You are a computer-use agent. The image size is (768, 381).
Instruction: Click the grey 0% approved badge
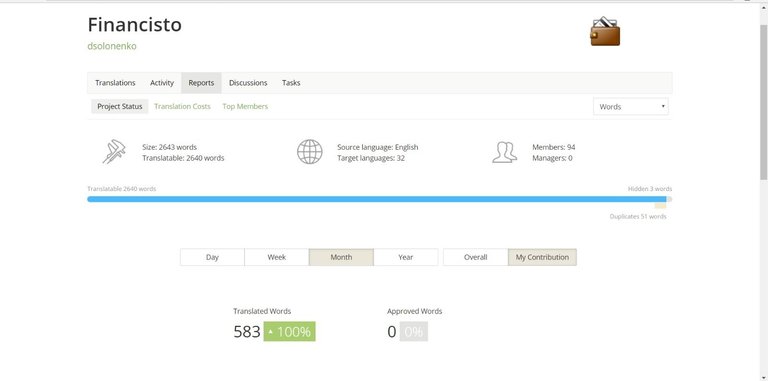coord(413,332)
